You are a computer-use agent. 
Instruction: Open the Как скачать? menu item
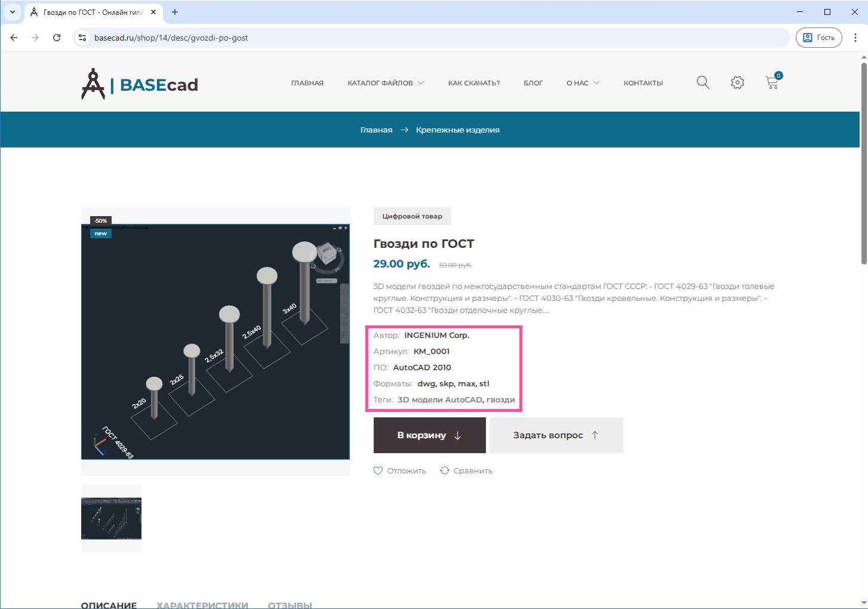pos(473,83)
